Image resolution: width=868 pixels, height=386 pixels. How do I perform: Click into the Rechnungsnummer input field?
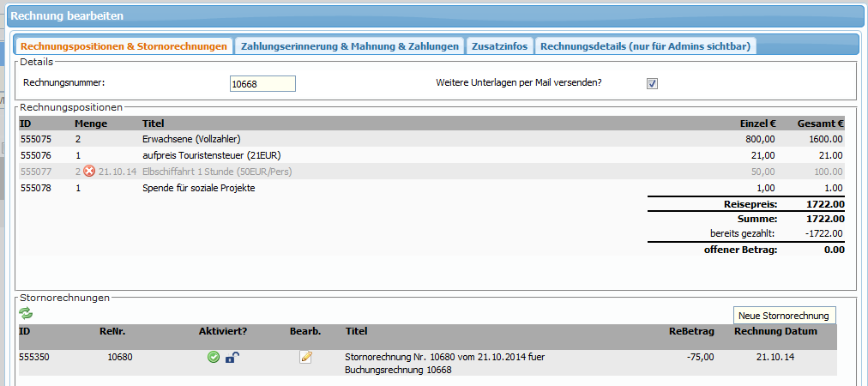click(262, 83)
